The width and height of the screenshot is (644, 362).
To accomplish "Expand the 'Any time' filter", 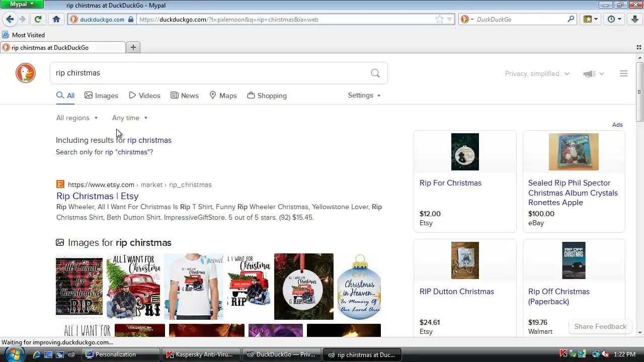I will click(130, 118).
